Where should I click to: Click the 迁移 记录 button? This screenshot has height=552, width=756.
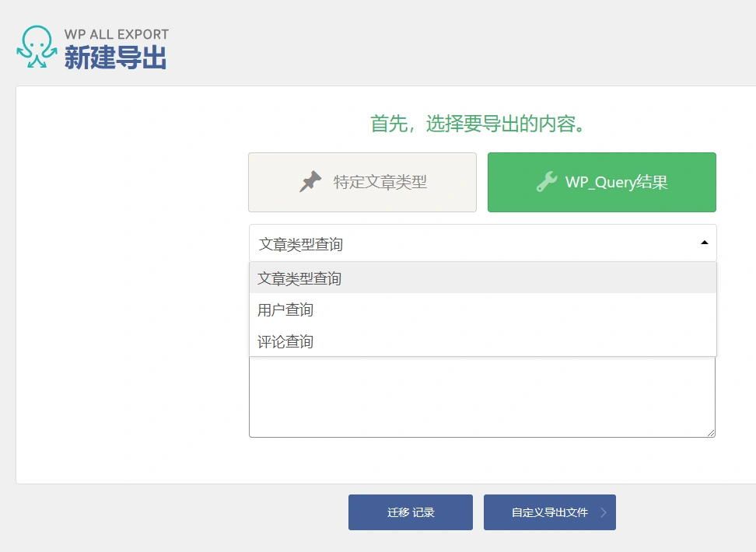[410, 512]
